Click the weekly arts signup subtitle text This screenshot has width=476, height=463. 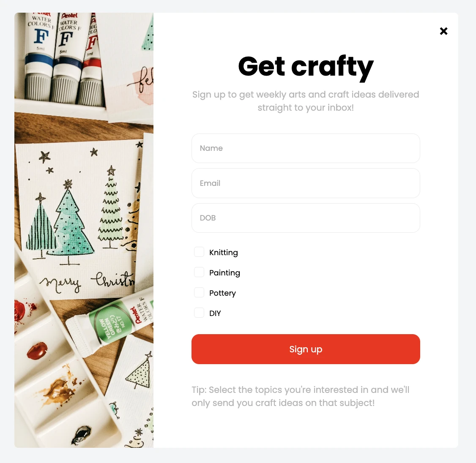coord(306,101)
